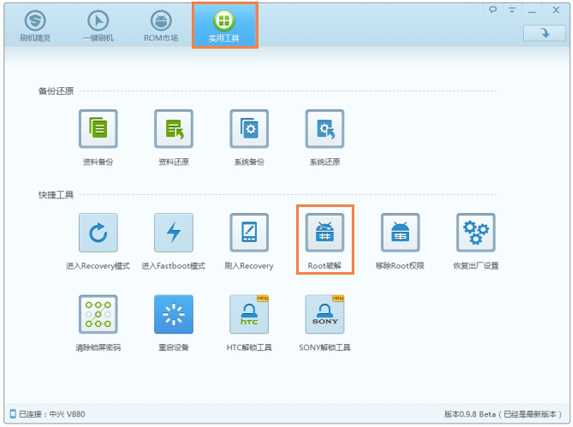Go to the 一键刷机 tab
Screen dimensions: 573x427
pos(98,25)
